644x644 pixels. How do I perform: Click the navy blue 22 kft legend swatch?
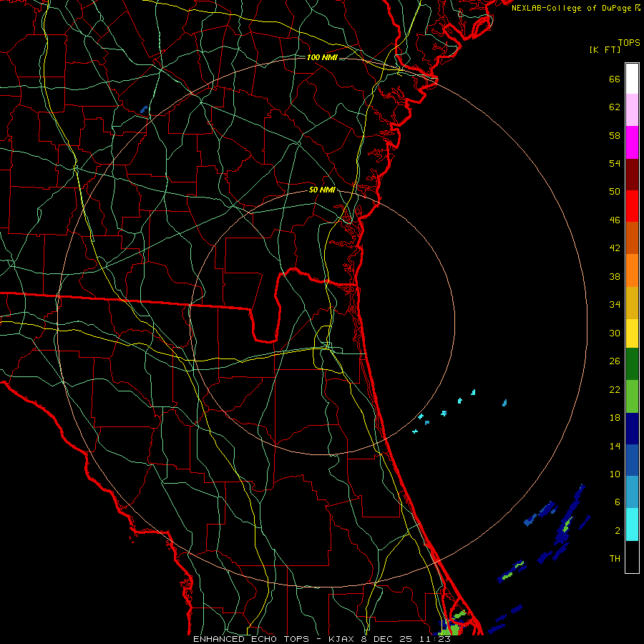tap(632, 429)
